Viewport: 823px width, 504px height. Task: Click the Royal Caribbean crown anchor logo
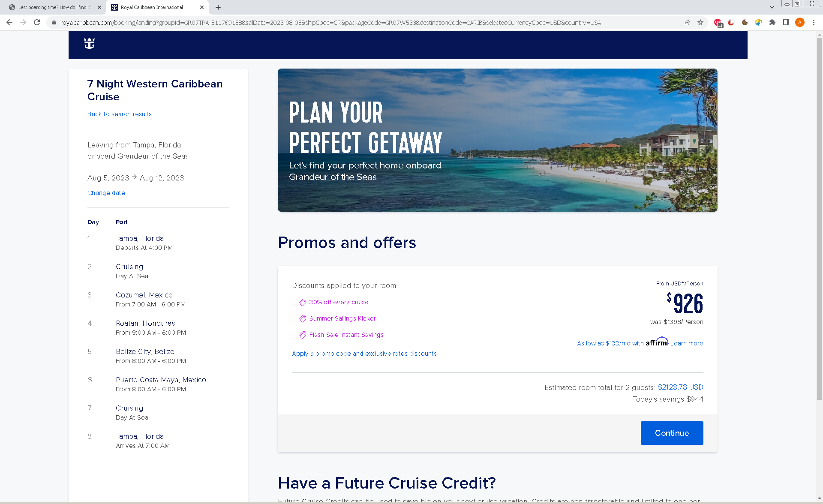point(89,43)
